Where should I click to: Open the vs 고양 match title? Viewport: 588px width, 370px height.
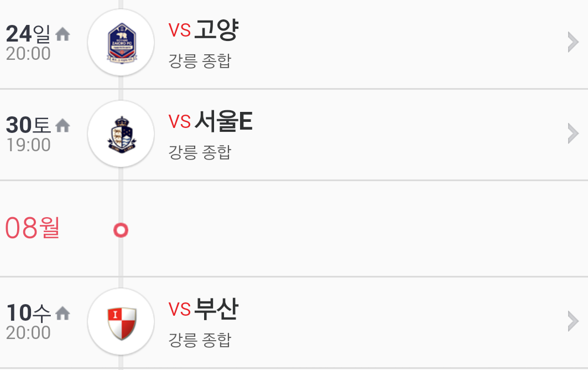point(203,30)
